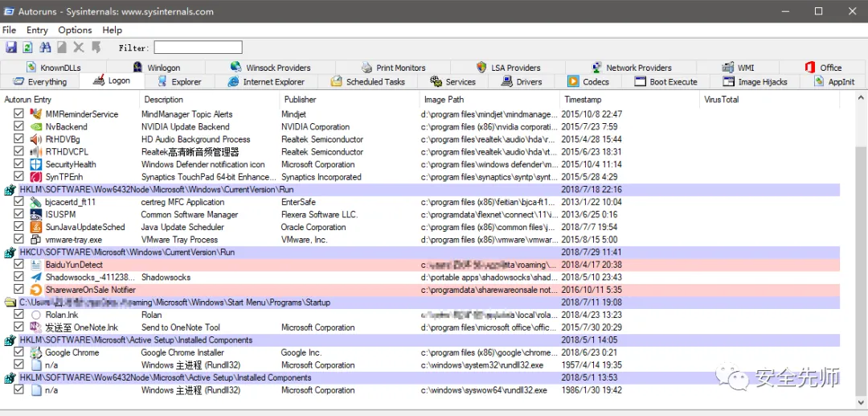
Task: Switch to the Everything tab
Action: [x=40, y=82]
